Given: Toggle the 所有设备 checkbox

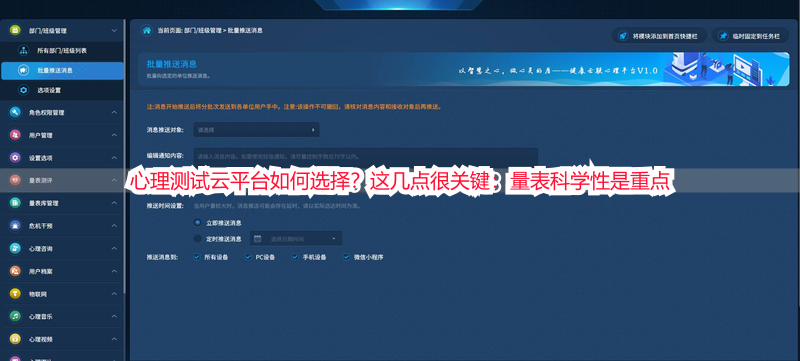Looking at the screenshot, I should click(196, 257).
